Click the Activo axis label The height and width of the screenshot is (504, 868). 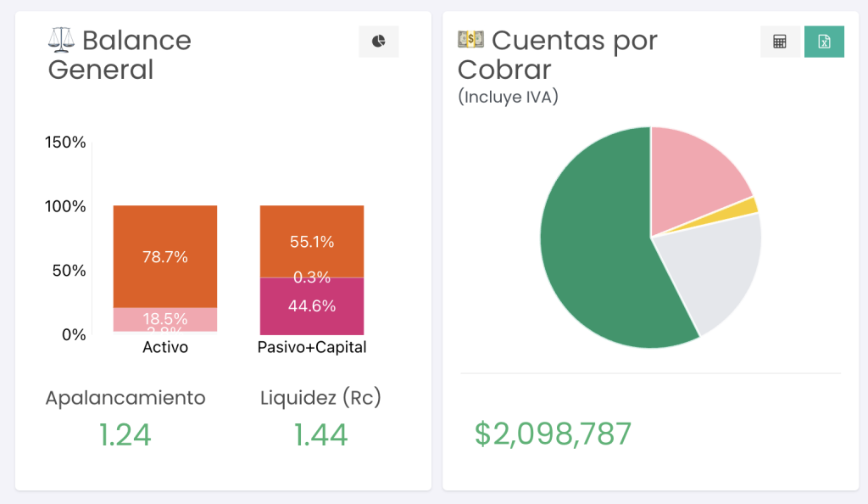tap(165, 347)
